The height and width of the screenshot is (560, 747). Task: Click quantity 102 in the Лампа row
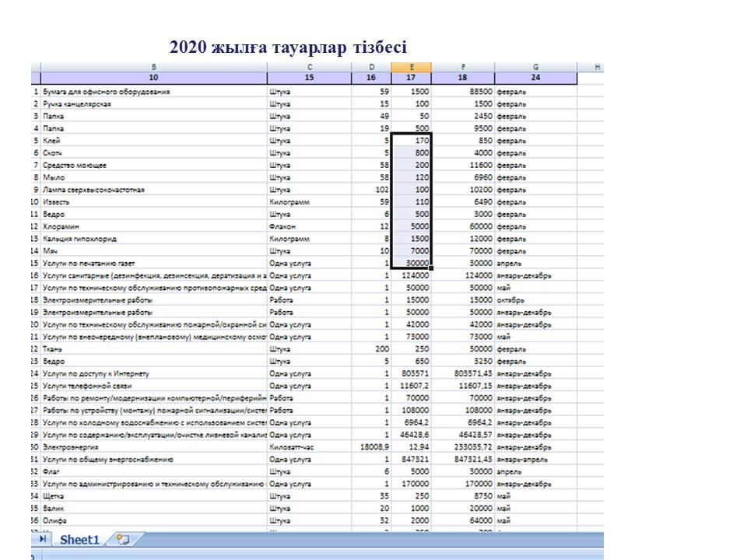pos(371,190)
